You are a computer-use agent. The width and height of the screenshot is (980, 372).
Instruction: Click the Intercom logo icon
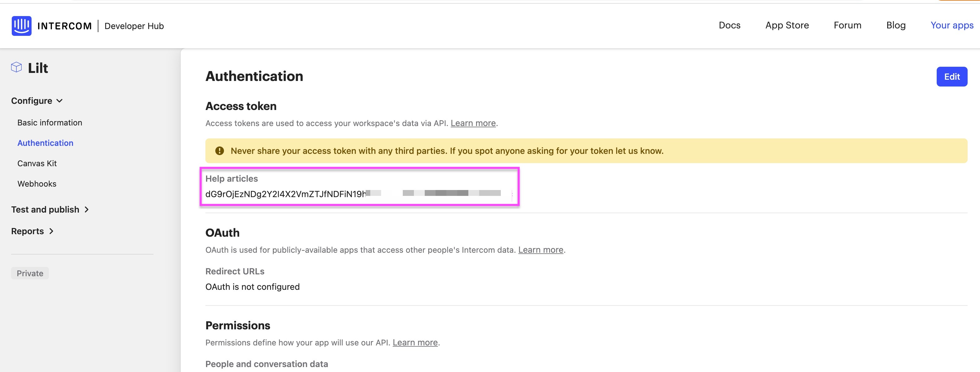[21, 26]
